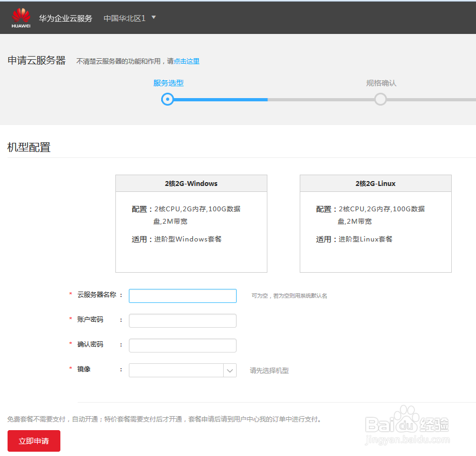Click the 2核2G-Windows card title bar
This screenshot has width=476, height=456.
(x=191, y=183)
